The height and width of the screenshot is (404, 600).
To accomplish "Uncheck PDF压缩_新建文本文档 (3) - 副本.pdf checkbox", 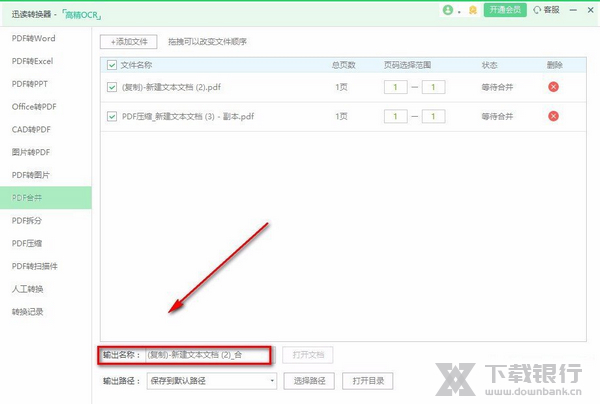I will 112,116.
